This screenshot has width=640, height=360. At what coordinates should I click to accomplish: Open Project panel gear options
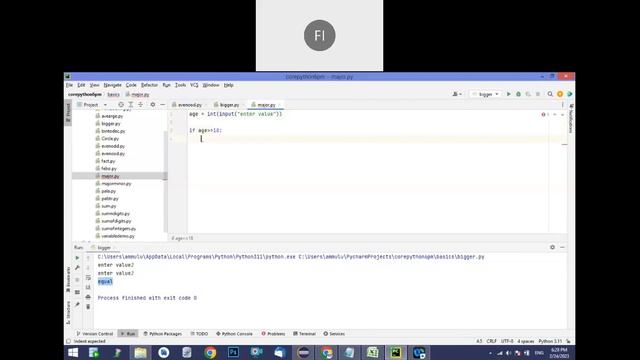pos(153,105)
